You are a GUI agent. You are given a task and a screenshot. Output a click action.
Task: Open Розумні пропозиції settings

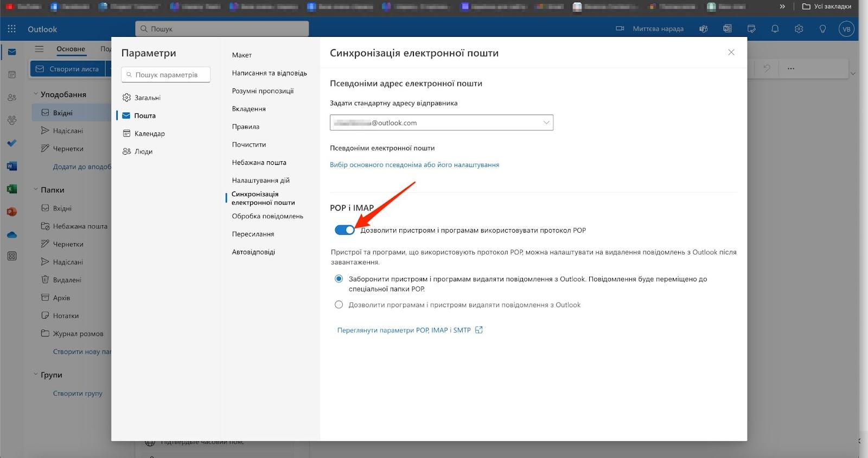[x=263, y=91]
